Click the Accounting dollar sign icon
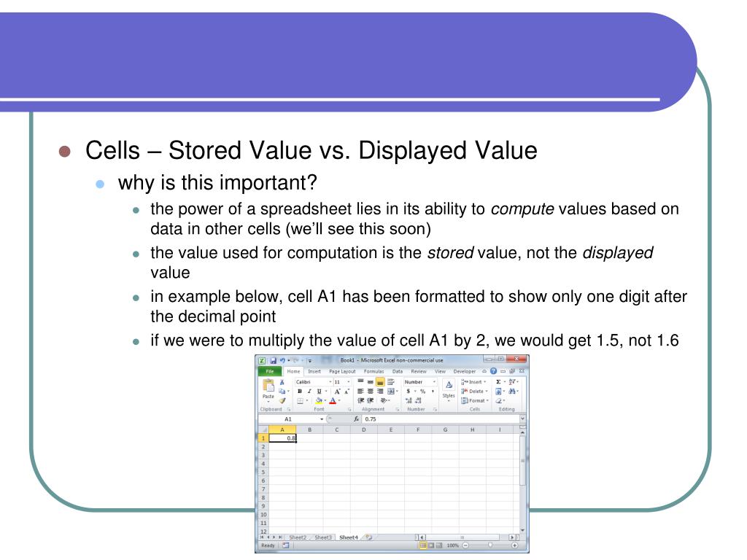 pyautogui.click(x=409, y=391)
